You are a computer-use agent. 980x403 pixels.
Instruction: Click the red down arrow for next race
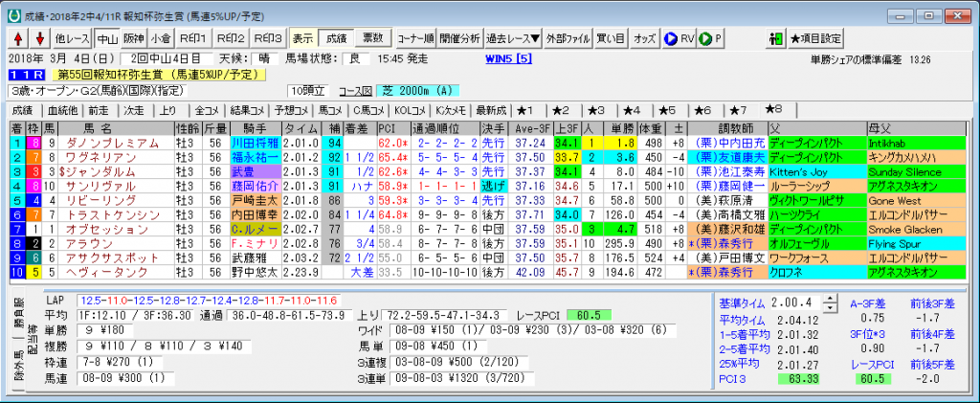click(39, 38)
